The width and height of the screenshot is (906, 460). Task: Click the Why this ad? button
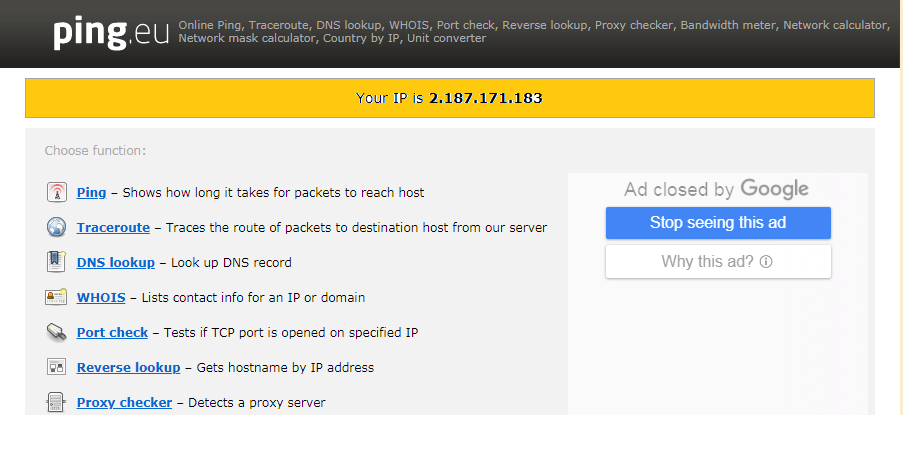(x=718, y=262)
